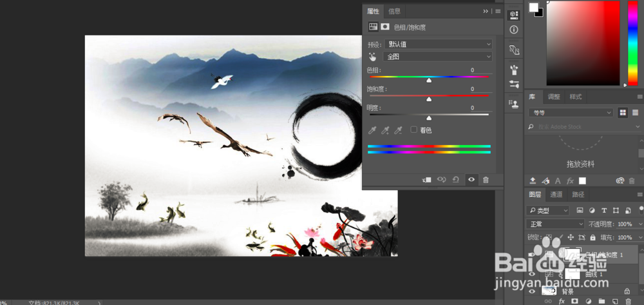This screenshot has height=305, width=644.
Task: Click the 明度 lightness slider handle
Action: [x=429, y=118]
